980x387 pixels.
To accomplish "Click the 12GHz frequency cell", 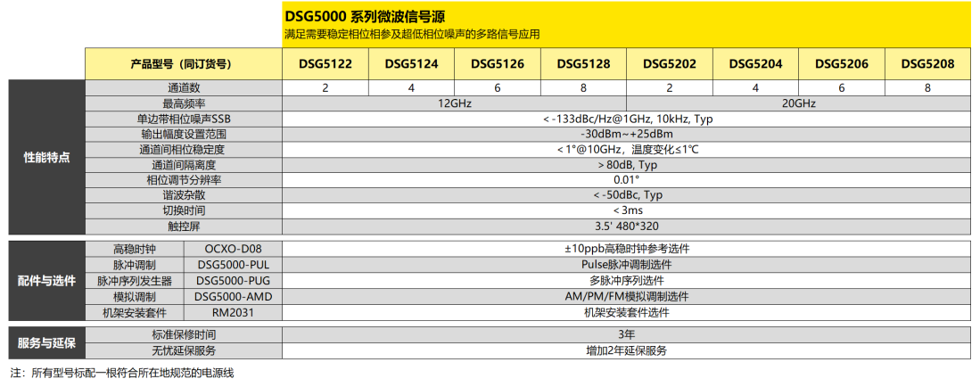I will pos(455,103).
